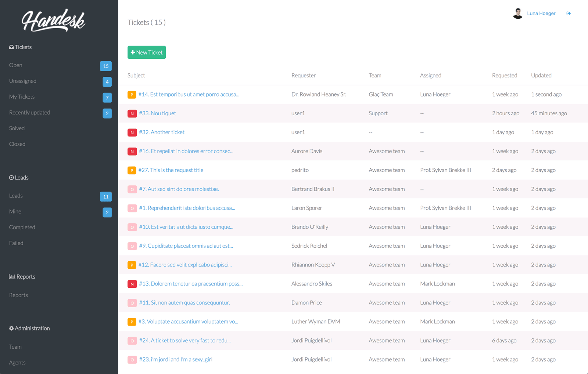Click the Luna Hoeger name link
Image resolution: width=588 pixels, height=374 pixels.
(x=541, y=13)
